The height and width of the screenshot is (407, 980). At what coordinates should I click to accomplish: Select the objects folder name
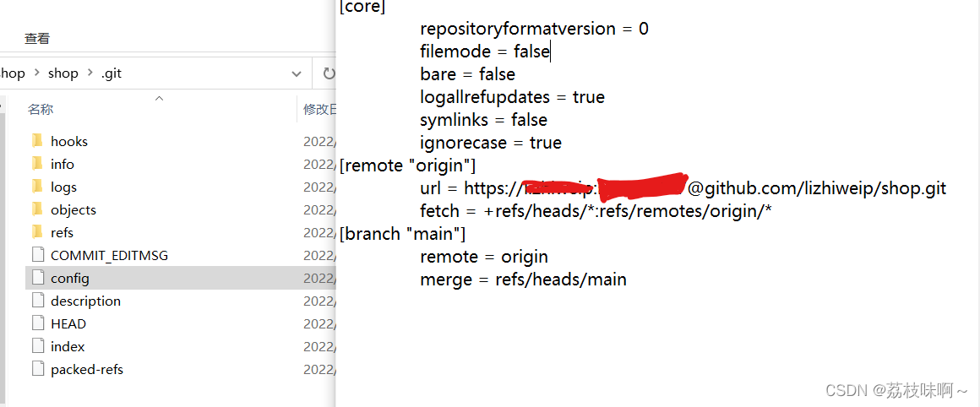(73, 209)
